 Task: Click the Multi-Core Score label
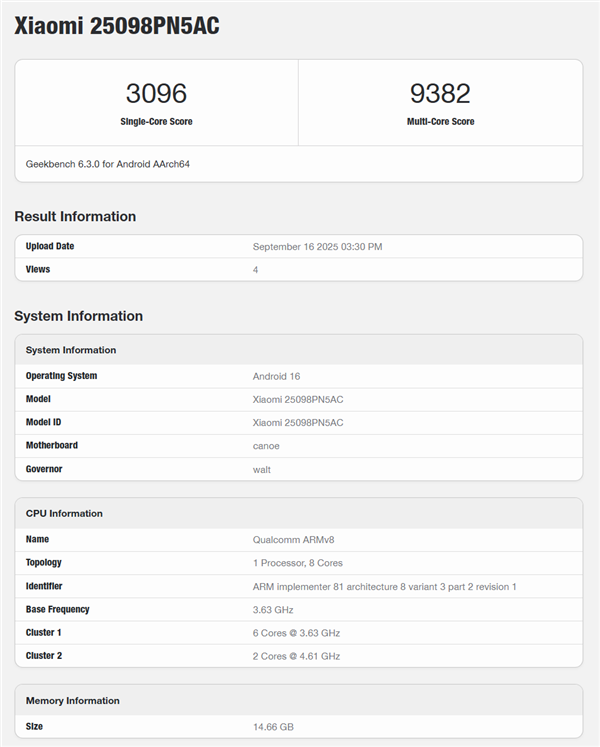[x=440, y=122]
